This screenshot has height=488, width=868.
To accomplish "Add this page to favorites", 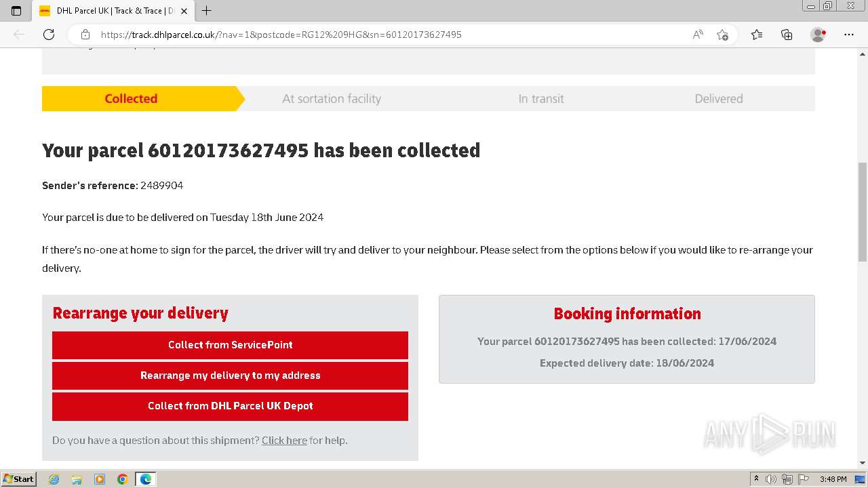I will point(722,35).
